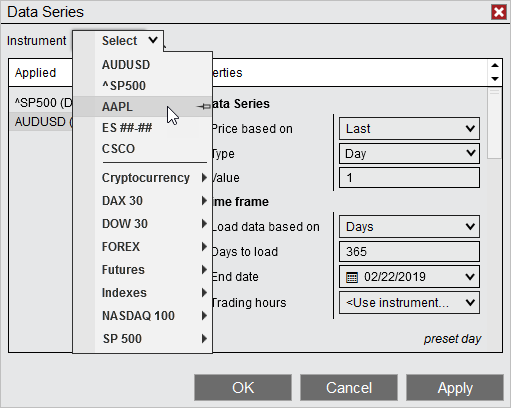Click the Apply button
This screenshot has height=408, width=511.
click(455, 388)
